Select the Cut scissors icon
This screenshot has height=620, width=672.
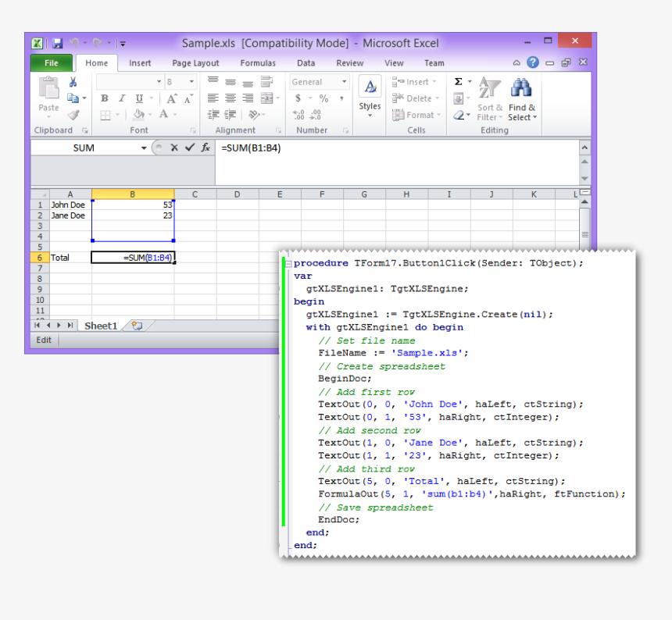(73, 82)
